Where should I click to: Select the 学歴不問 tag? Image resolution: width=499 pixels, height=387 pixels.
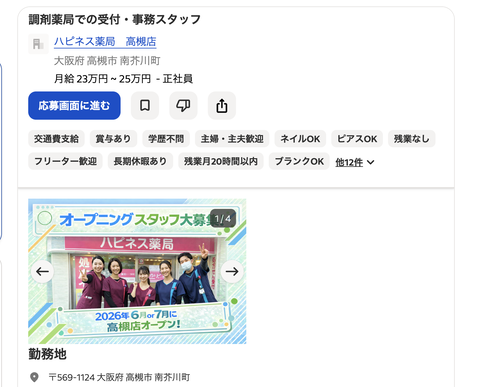(x=166, y=139)
